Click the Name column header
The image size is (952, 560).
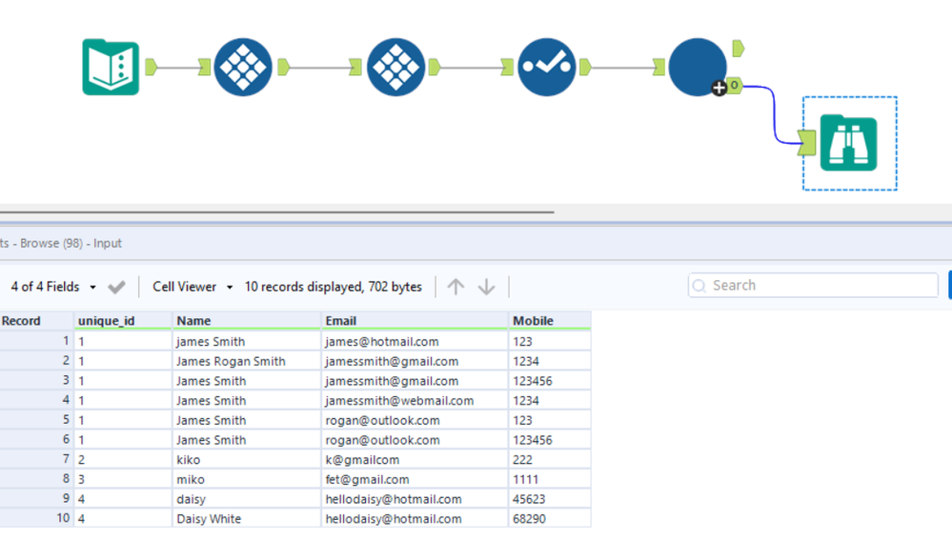point(247,320)
